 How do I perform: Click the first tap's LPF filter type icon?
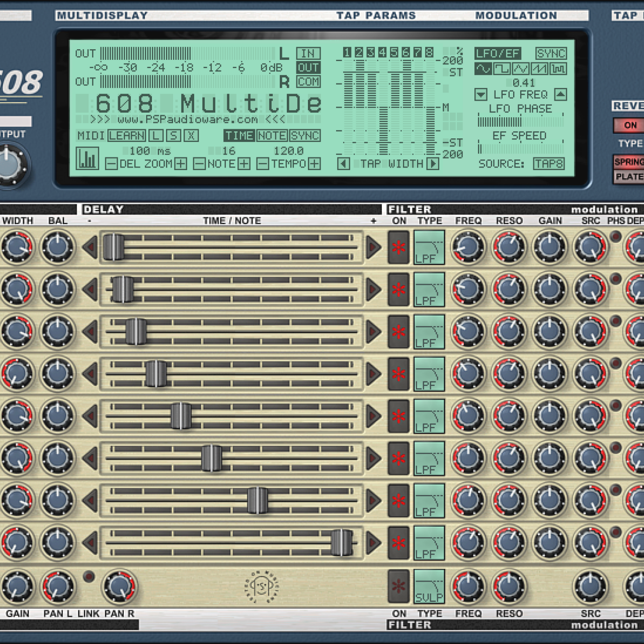429,248
